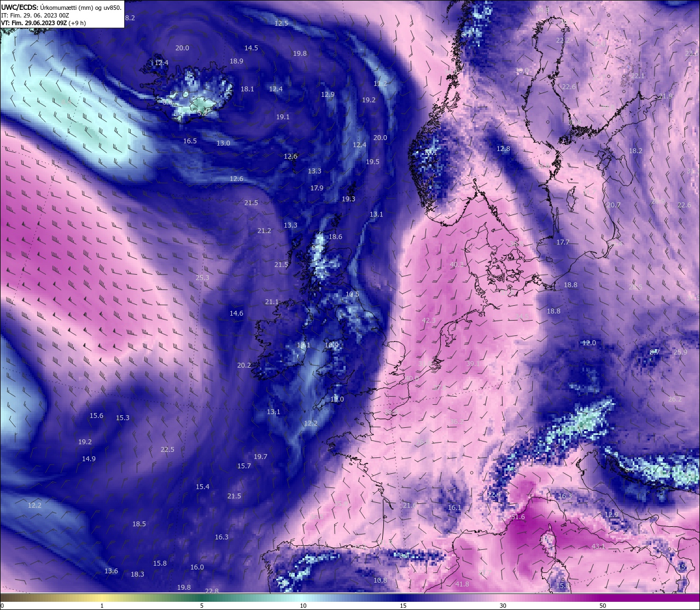Image resolution: width=700 pixels, height=610 pixels.
Task: Click the 39.1 value label
Action: (473, 364)
